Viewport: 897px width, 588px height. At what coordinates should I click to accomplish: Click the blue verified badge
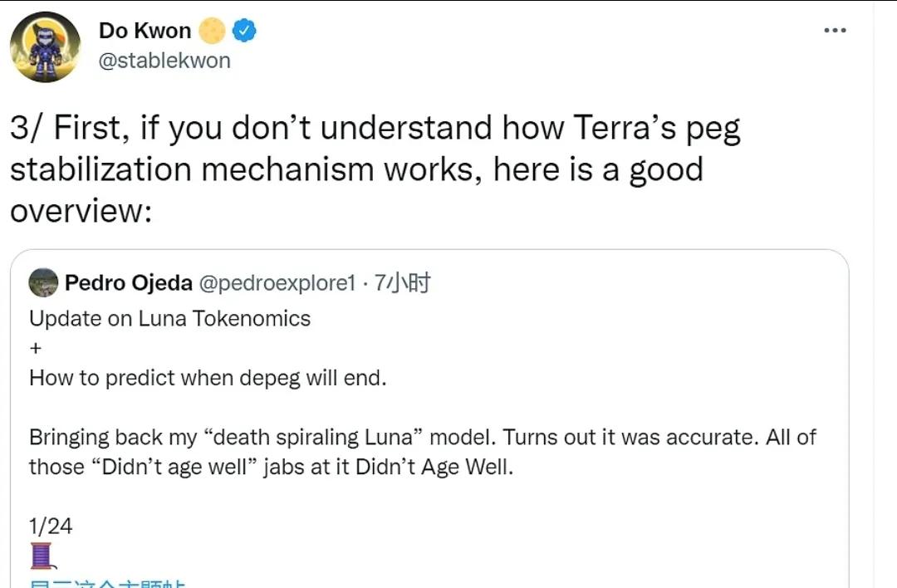coord(244,31)
